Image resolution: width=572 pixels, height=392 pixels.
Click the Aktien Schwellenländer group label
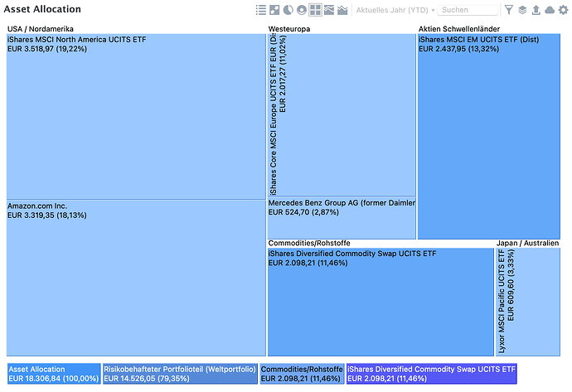459,29
